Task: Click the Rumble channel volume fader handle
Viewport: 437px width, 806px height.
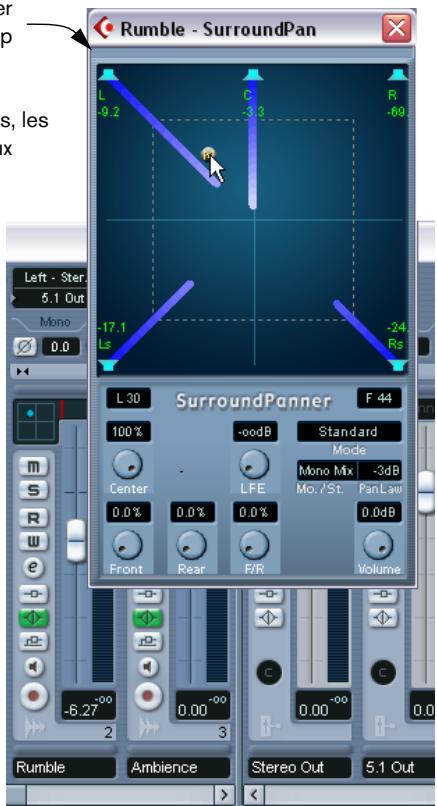Action: 77,540
